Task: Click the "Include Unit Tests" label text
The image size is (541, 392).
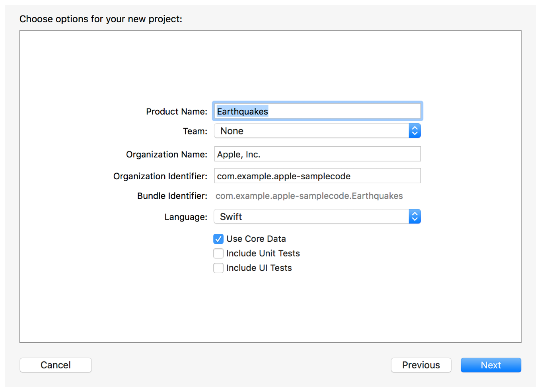Action: [x=263, y=254]
